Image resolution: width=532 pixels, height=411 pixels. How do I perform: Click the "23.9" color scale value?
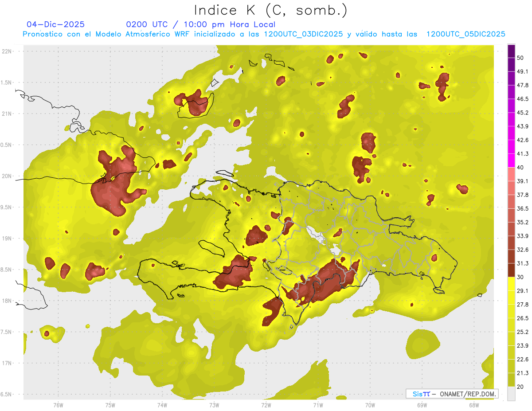point(523,346)
